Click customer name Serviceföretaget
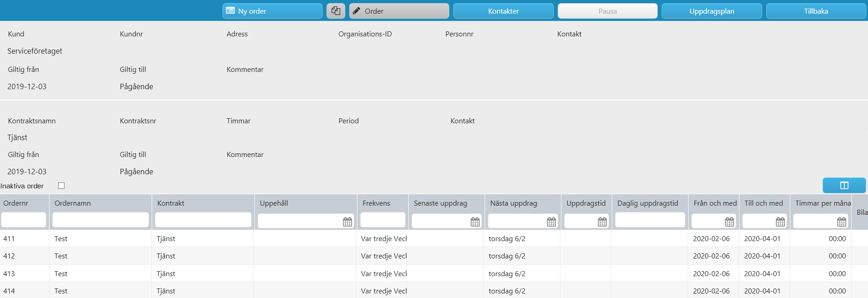The width and height of the screenshot is (868, 298). tap(35, 51)
